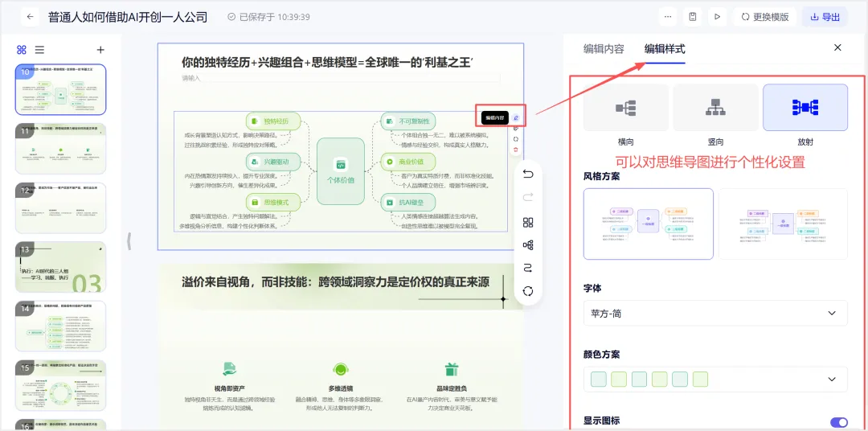Undo the last action
The image size is (868, 431).
[528, 174]
